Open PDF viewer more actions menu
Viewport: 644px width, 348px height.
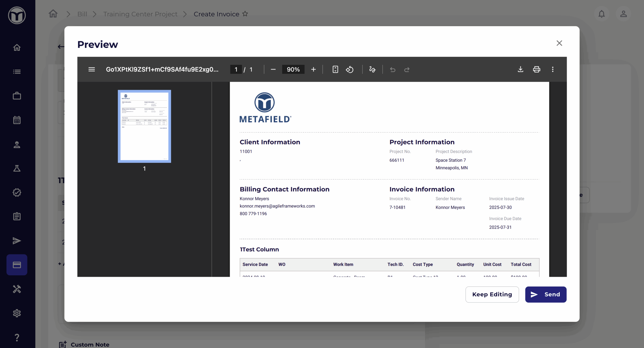click(x=553, y=69)
